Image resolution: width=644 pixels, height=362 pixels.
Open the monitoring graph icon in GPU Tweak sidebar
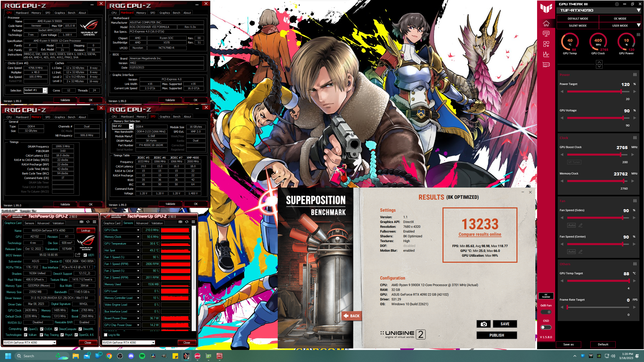(546, 54)
